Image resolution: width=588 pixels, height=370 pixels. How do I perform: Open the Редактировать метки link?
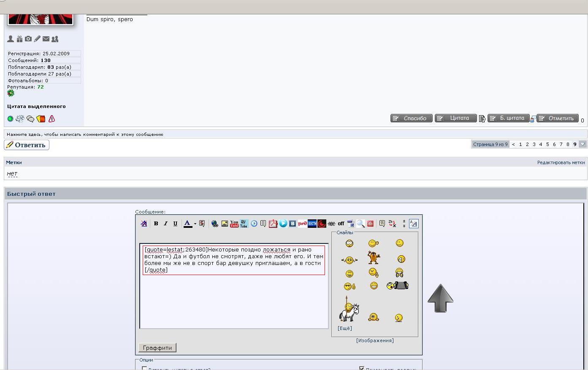(x=561, y=162)
